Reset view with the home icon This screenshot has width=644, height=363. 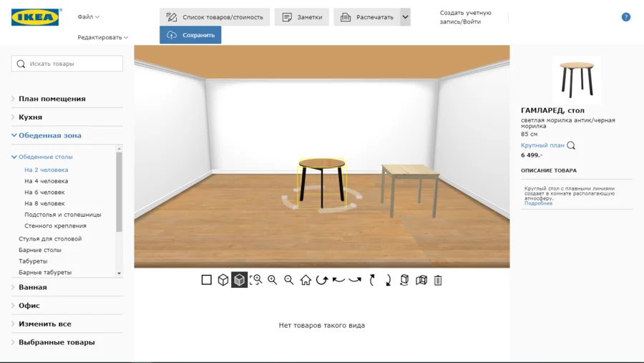[x=306, y=280]
